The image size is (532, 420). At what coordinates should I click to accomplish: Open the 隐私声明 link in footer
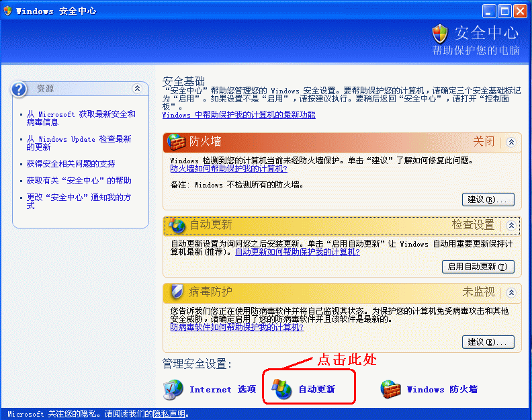169,414
